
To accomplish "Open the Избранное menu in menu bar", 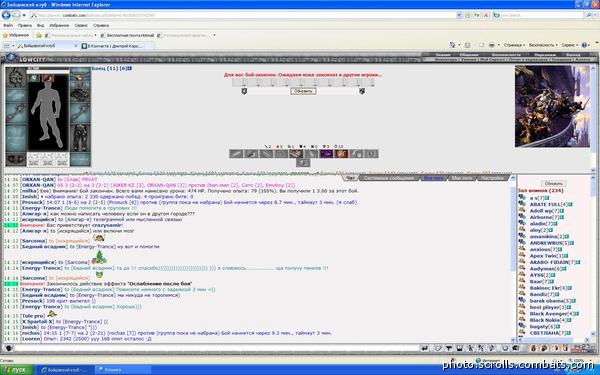I will coord(59,25).
